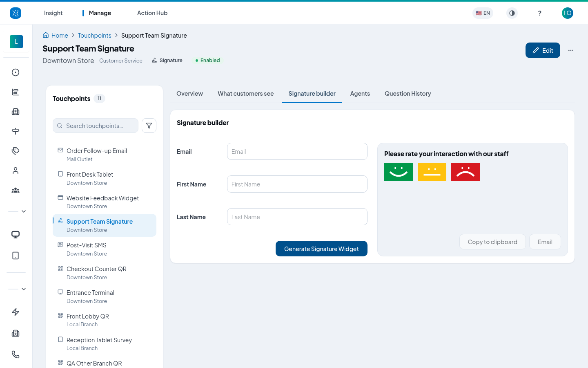Focus the Search touchpoints field
The width and height of the screenshot is (588, 368).
96,126
